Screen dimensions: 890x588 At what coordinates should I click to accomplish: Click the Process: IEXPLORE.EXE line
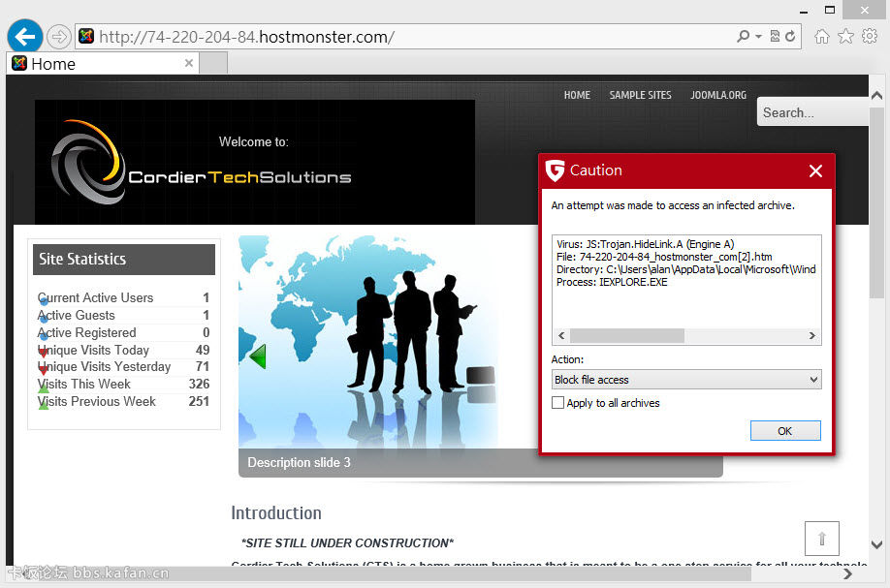click(612, 282)
